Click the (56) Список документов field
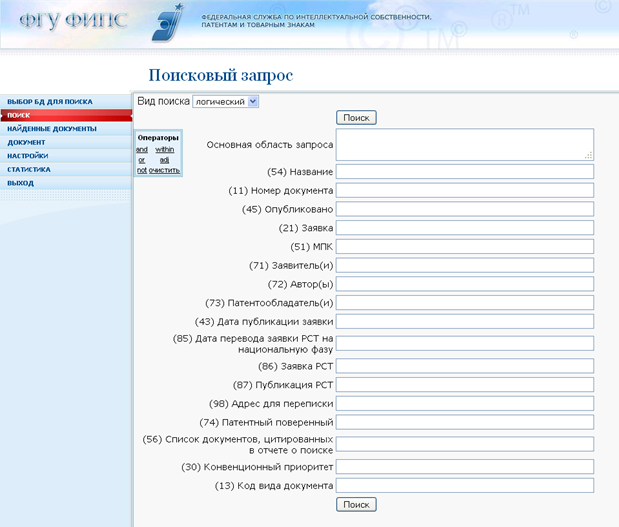This screenshot has height=527, width=619. 465,444
